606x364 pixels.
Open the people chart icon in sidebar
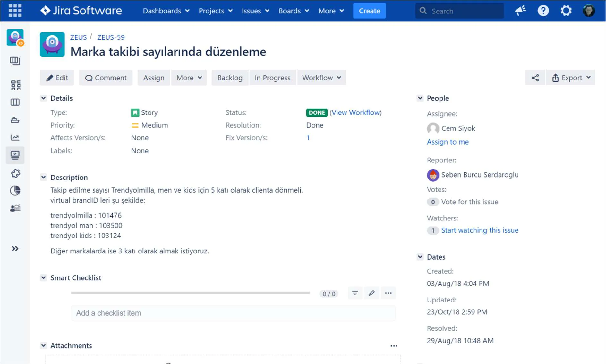pyautogui.click(x=15, y=208)
